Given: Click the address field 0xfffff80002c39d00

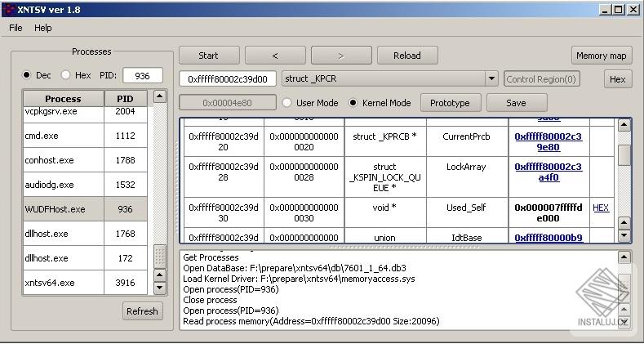Looking at the screenshot, I should (228, 79).
